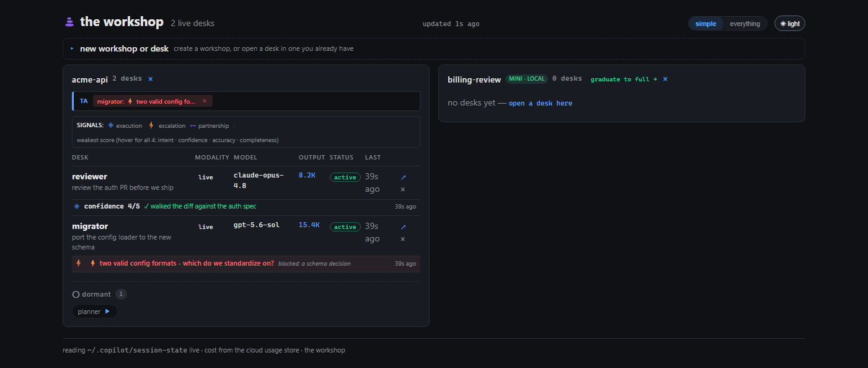Click the confidence 4/5 signal row diamond icon

point(77,206)
